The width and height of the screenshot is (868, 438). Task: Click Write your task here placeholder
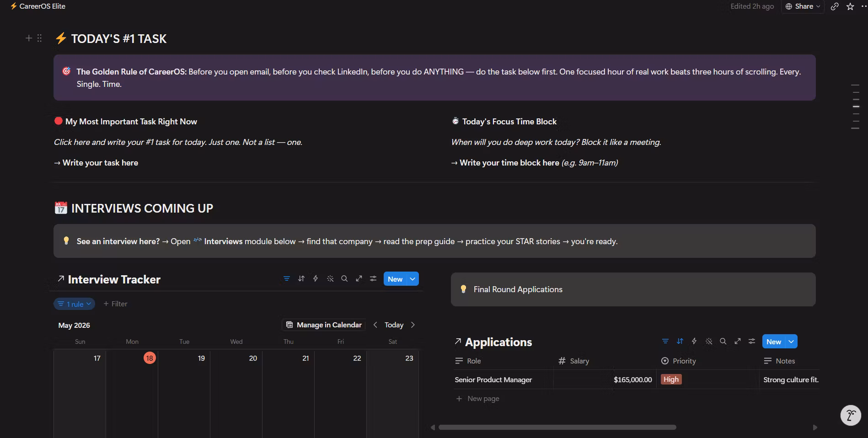[x=100, y=163]
